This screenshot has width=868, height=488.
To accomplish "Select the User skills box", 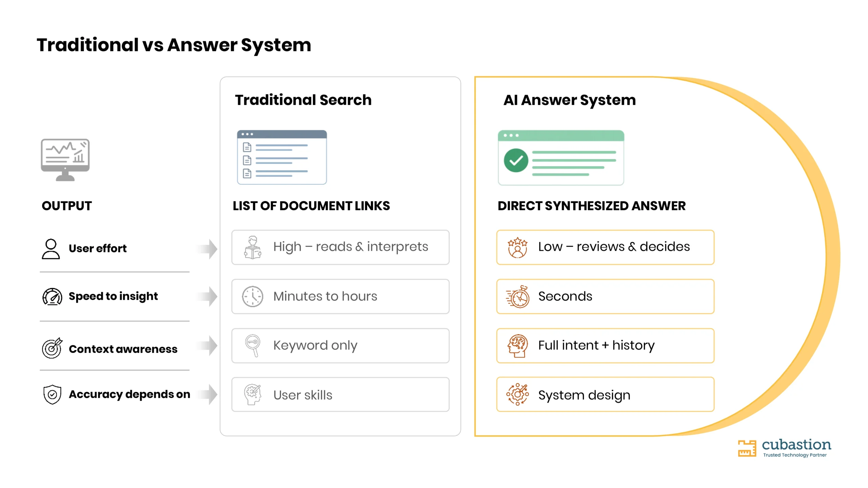I will tap(340, 394).
